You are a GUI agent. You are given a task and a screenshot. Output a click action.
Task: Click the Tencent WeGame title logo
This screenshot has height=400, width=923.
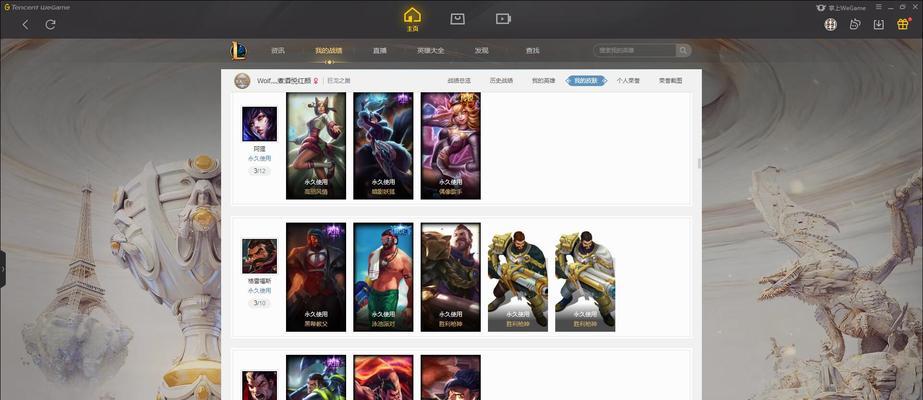[x=37, y=7]
